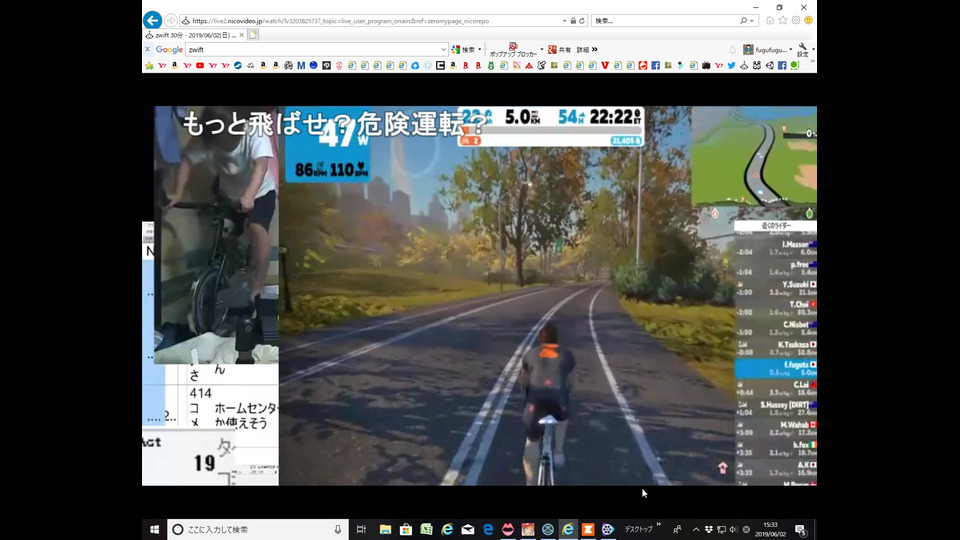This screenshot has width=960, height=540.
Task: Open the Mail app from the taskbar
Action: tap(467, 529)
